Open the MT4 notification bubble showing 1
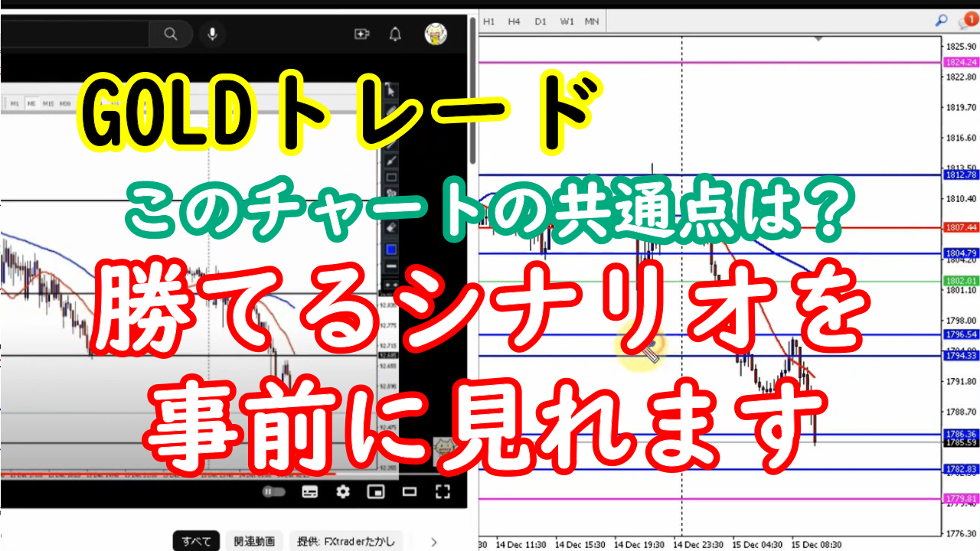 coord(967,21)
